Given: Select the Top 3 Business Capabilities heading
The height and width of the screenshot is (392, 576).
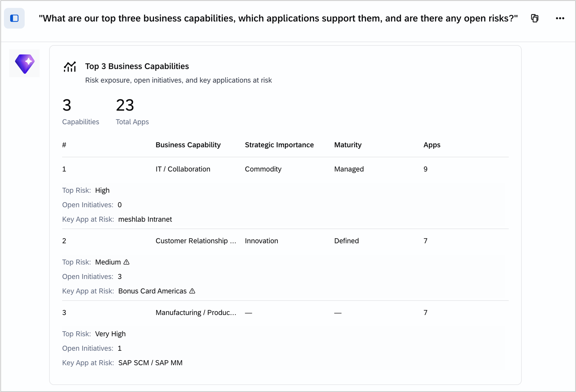Looking at the screenshot, I should [x=137, y=66].
